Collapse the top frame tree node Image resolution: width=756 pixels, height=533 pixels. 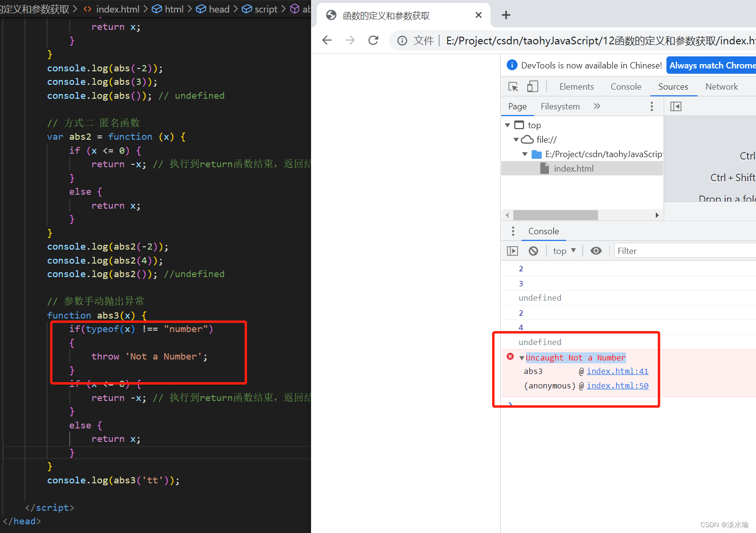pyautogui.click(x=508, y=125)
